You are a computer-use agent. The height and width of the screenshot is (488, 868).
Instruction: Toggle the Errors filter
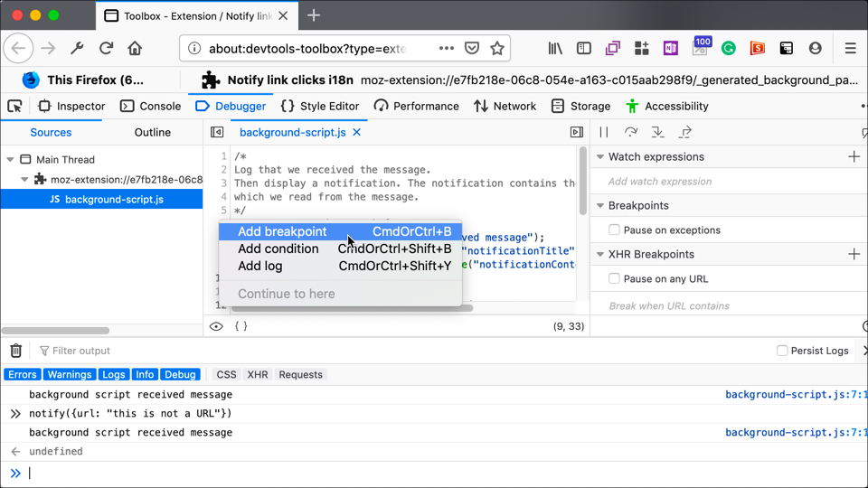(22, 374)
